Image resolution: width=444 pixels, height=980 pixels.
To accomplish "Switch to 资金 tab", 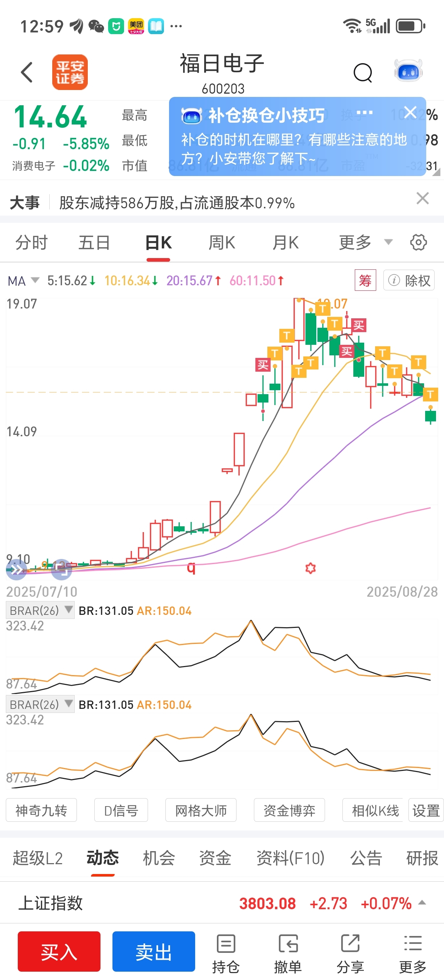I will click(215, 858).
